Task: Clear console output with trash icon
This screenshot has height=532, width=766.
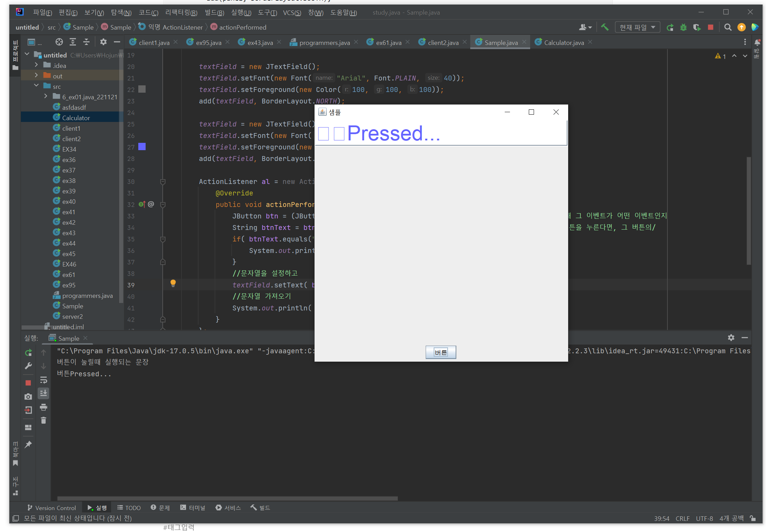Action: coord(44,421)
